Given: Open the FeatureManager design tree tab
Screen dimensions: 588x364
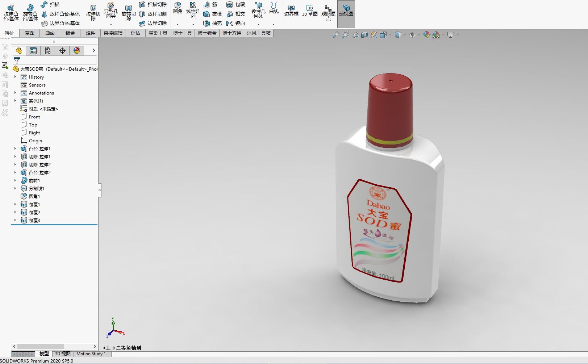Looking at the screenshot, I should pos(19,51).
